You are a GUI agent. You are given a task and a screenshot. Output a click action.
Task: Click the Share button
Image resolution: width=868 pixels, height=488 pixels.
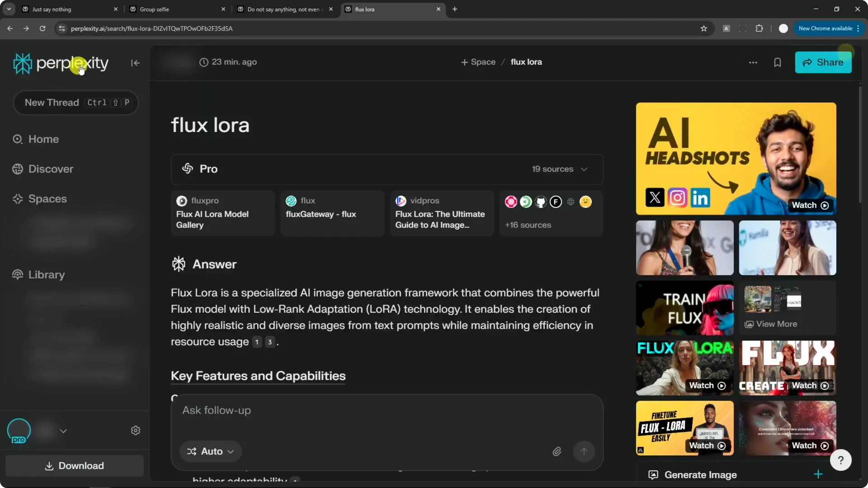823,62
